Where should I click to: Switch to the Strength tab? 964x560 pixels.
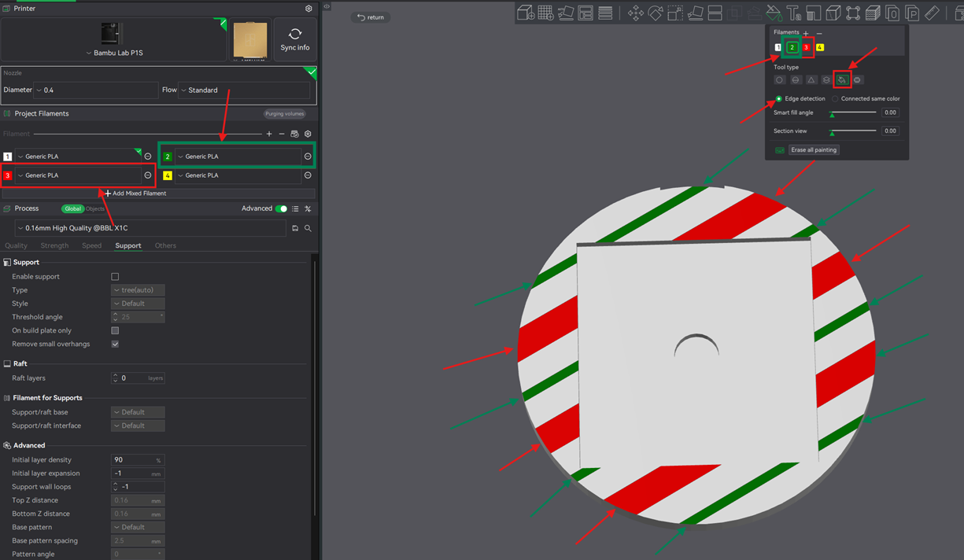click(54, 245)
